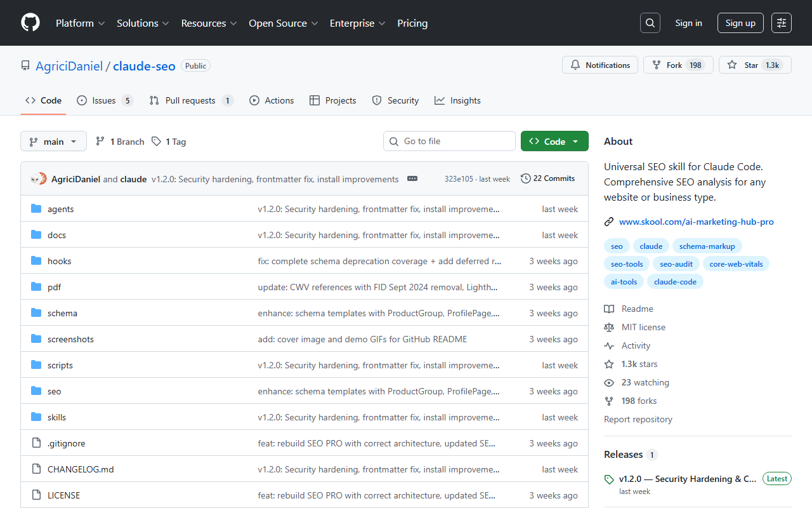The width and height of the screenshot is (812, 508).
Task: Switch to the Issues tab
Action: coord(105,100)
